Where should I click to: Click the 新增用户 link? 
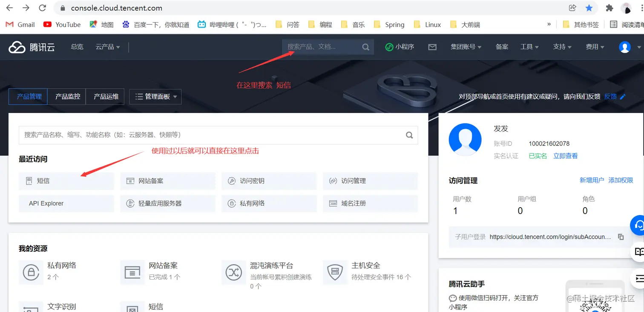592,180
